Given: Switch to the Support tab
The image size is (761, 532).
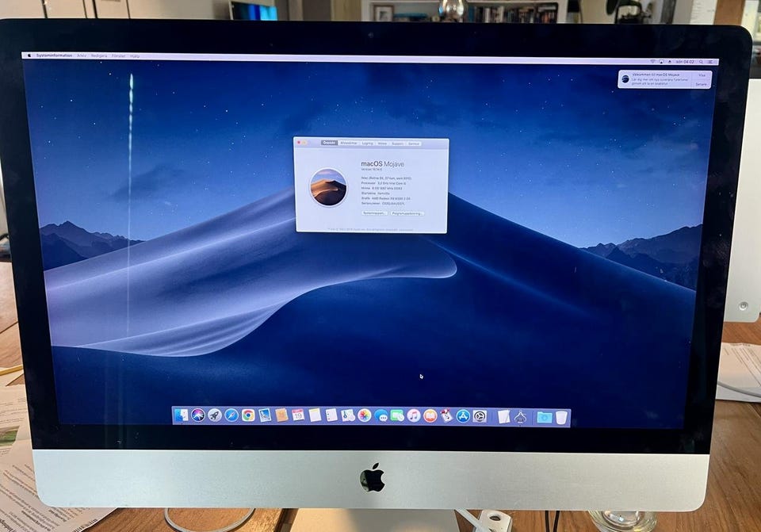Looking at the screenshot, I should (x=397, y=144).
